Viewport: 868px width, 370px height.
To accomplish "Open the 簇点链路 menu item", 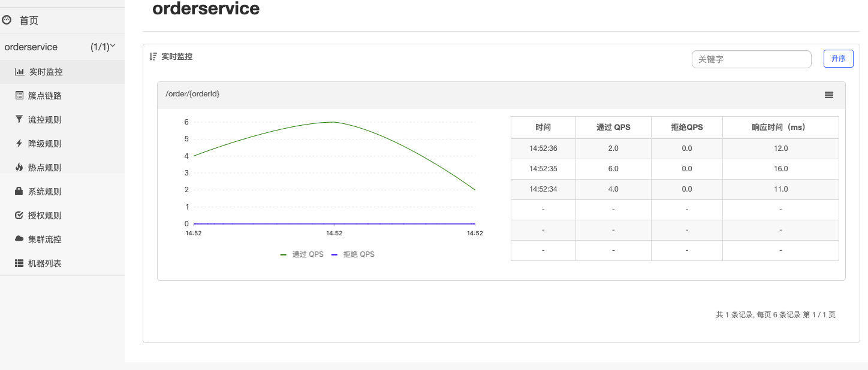I will click(62, 96).
